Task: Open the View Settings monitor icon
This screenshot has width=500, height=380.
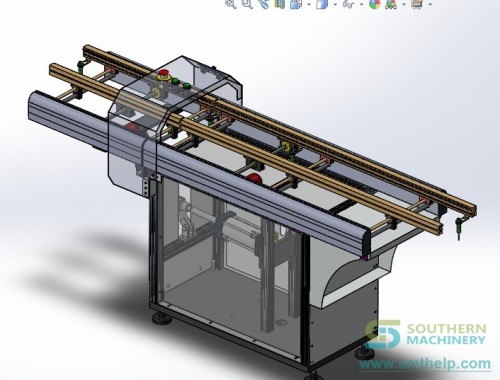Action: (x=417, y=4)
